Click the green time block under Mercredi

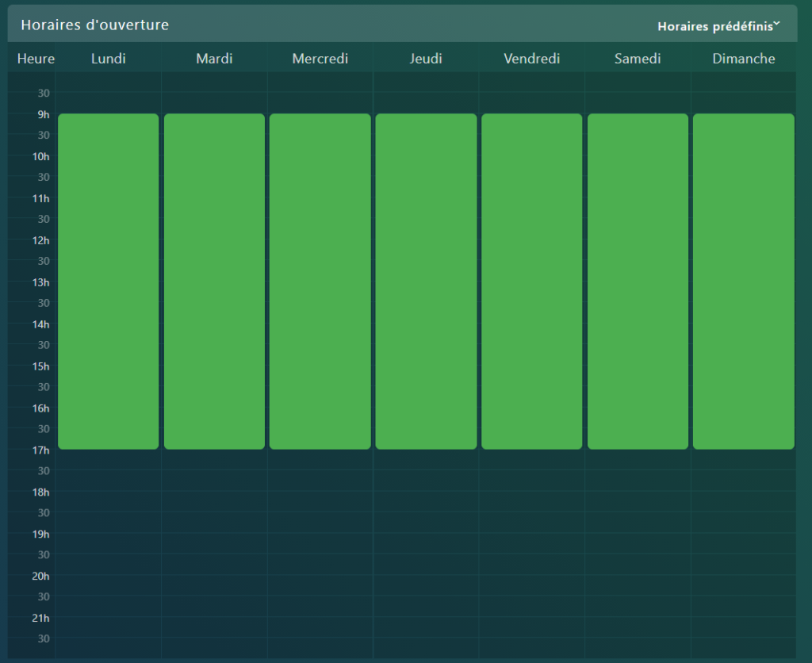(320, 282)
